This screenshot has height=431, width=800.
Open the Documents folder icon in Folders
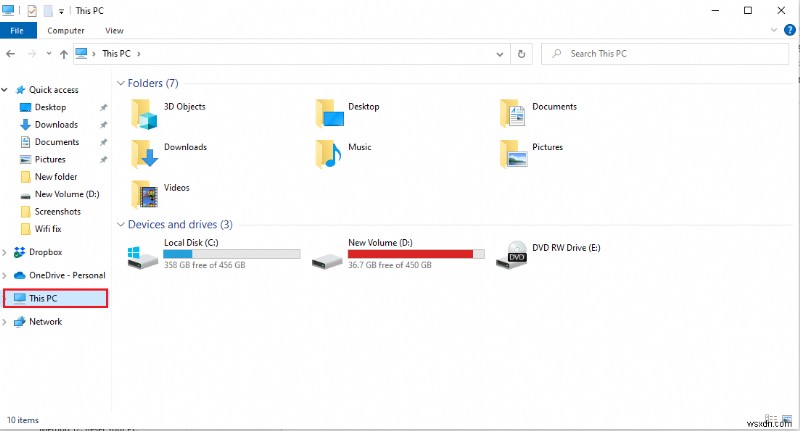tap(513, 113)
